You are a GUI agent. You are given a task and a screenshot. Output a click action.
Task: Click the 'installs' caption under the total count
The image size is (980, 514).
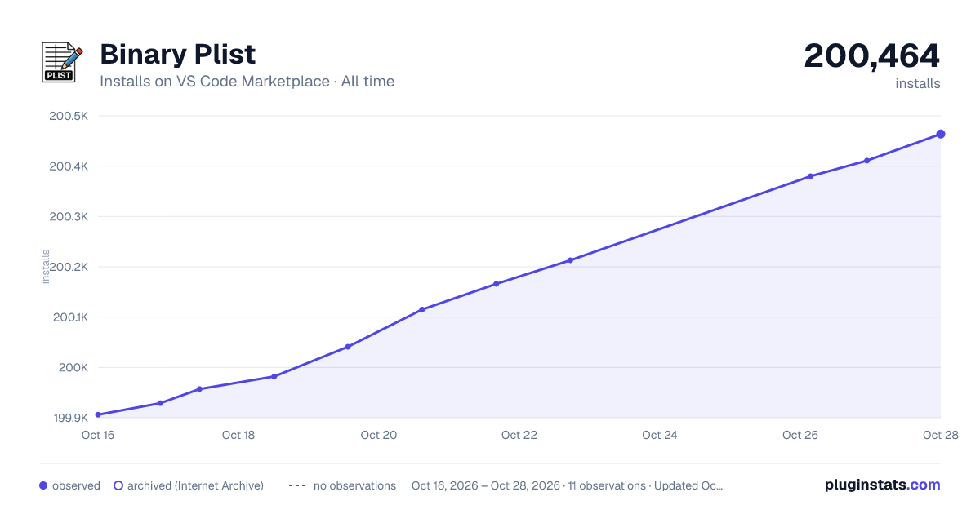click(918, 83)
